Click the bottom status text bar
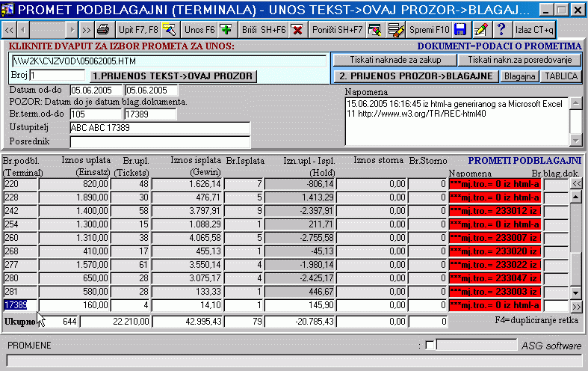This screenshot has width=588, height=371. tap(294, 361)
